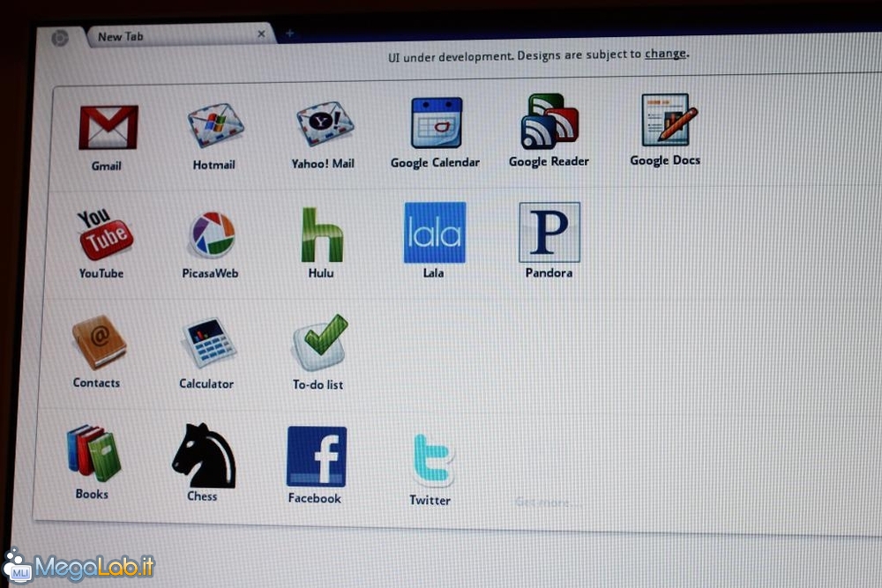Open the blue Lala icon
Viewport: 882px width, 588px height.
pyautogui.click(x=435, y=232)
